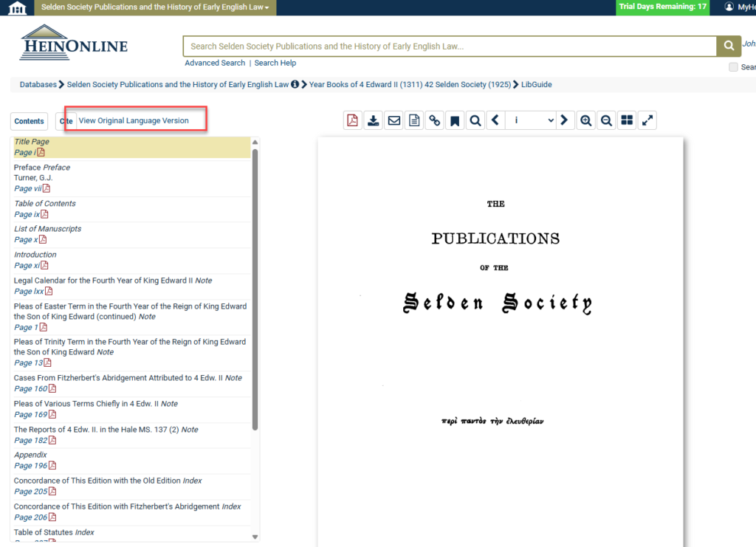Zoom out of the document page

click(x=606, y=120)
